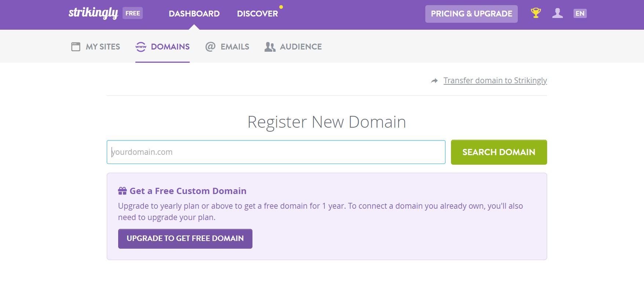Click the Get a Free Custom Domain heading
Viewport: 644px width, 296px height.
[188, 191]
